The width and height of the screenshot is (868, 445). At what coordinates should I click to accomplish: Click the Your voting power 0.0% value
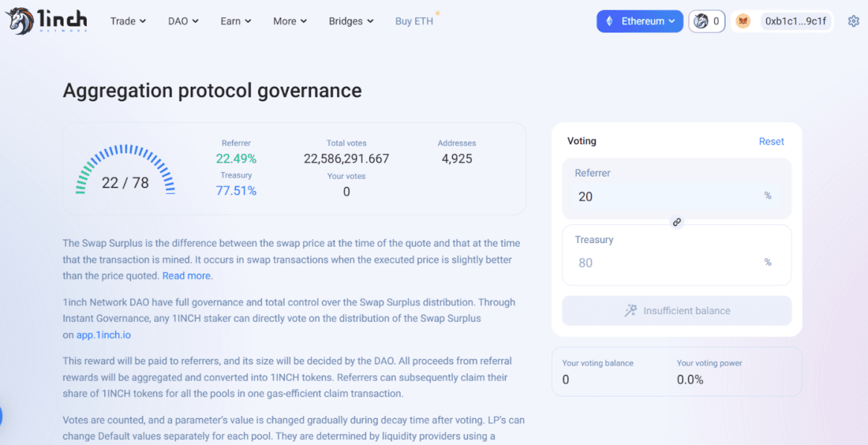(x=690, y=380)
